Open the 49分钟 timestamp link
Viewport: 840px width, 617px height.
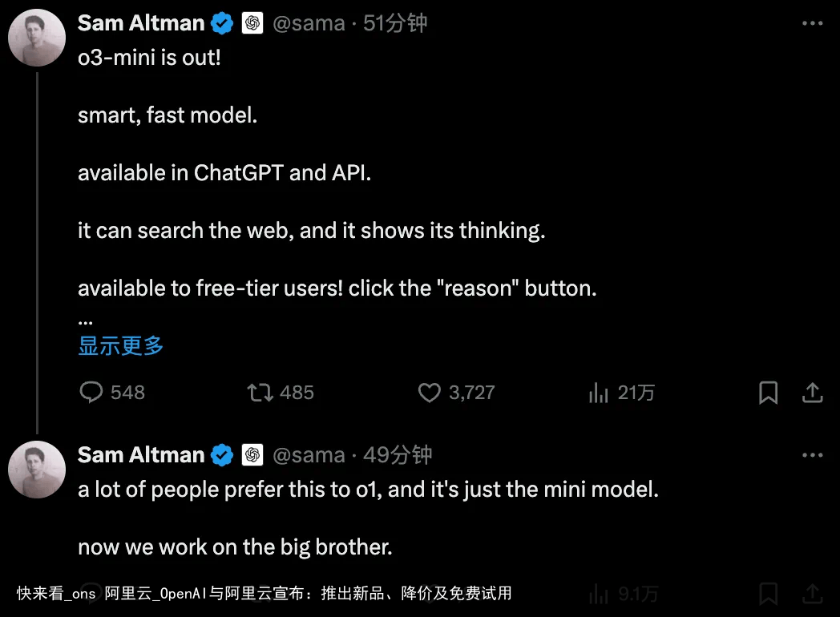(x=398, y=454)
